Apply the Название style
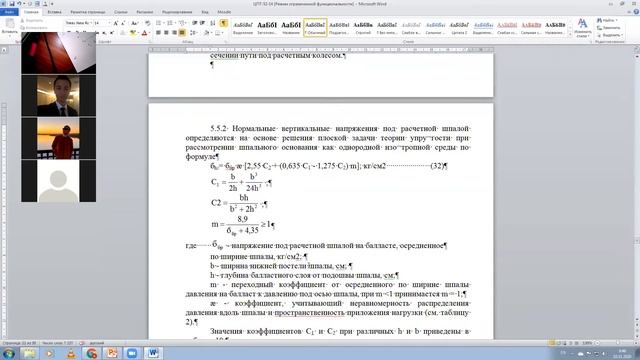Screen dimensions: 640x360 291,27
